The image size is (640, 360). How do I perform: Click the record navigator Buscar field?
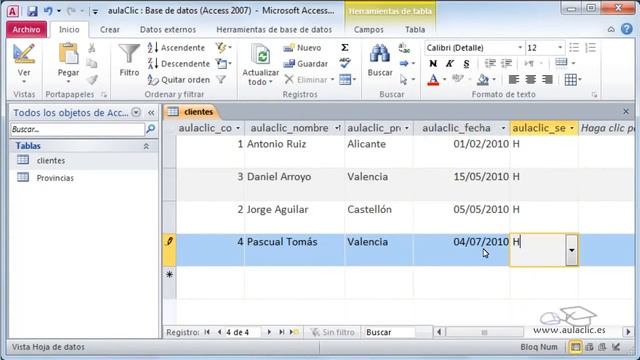pyautogui.click(x=389, y=332)
